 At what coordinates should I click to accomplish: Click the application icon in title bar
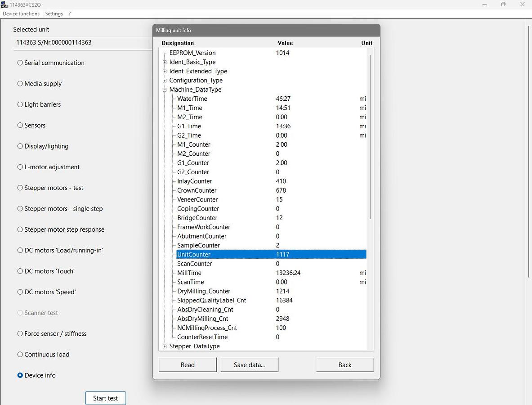4,4
